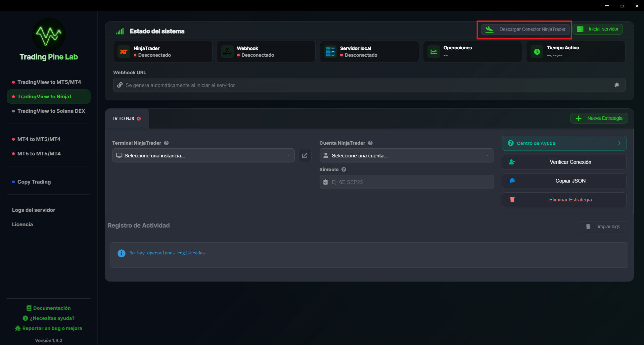This screenshot has height=345, width=644.
Task: Click the info icon in Registro de Actividad
Action: (x=121, y=253)
